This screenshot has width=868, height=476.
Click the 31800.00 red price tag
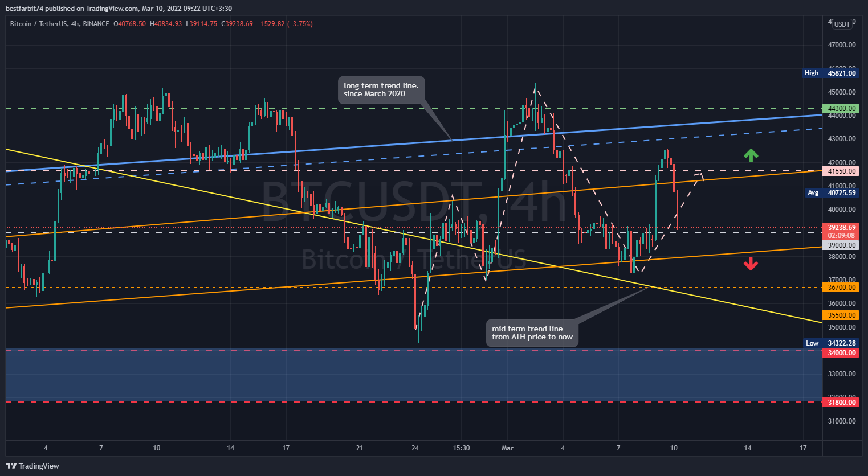click(x=841, y=403)
